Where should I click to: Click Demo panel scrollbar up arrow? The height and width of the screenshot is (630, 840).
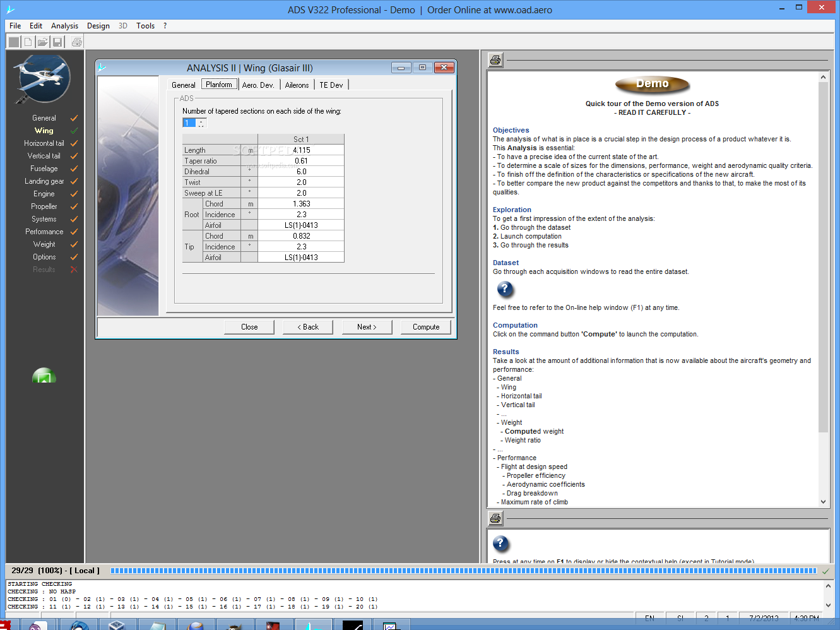pyautogui.click(x=823, y=77)
